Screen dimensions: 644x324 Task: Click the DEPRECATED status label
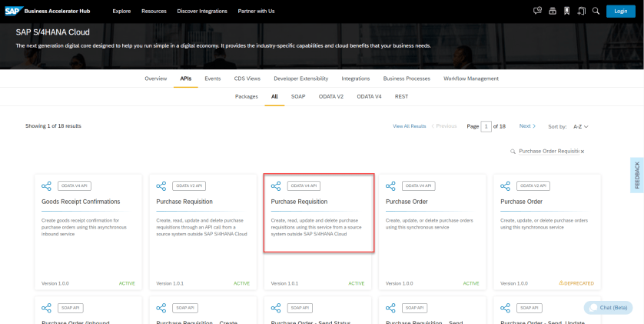point(579,283)
